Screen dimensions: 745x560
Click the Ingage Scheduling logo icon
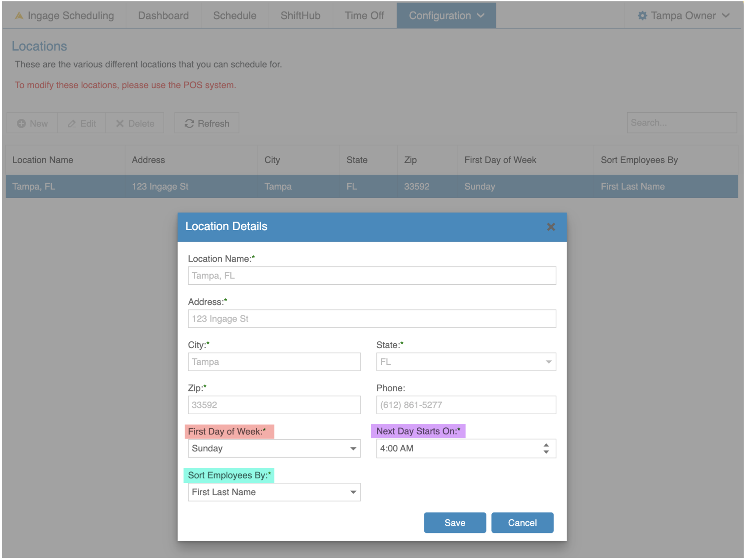point(19,16)
